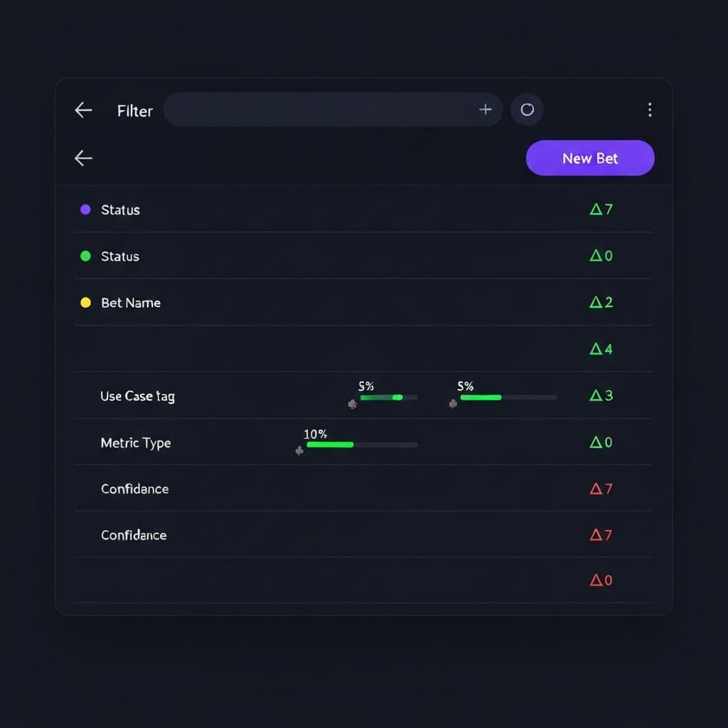This screenshot has height=728, width=728.
Task: Select the Filter menu item
Action: (x=134, y=110)
